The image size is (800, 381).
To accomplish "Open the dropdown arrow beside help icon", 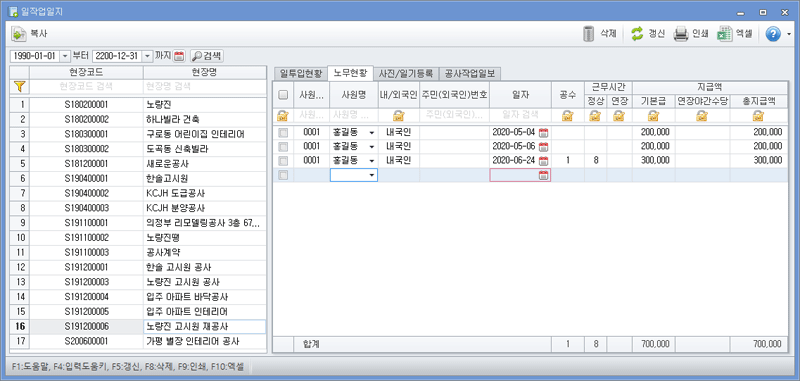I will [x=789, y=34].
